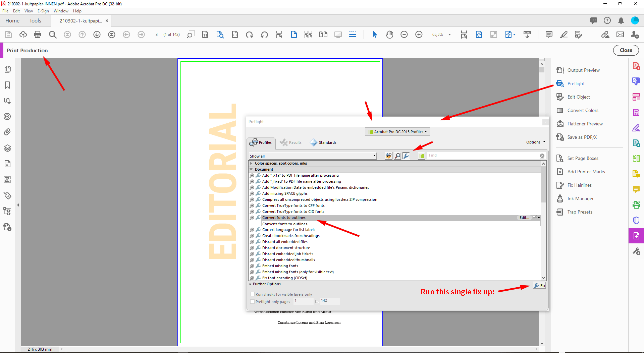Select the Fix Hairlines tool

click(x=579, y=185)
